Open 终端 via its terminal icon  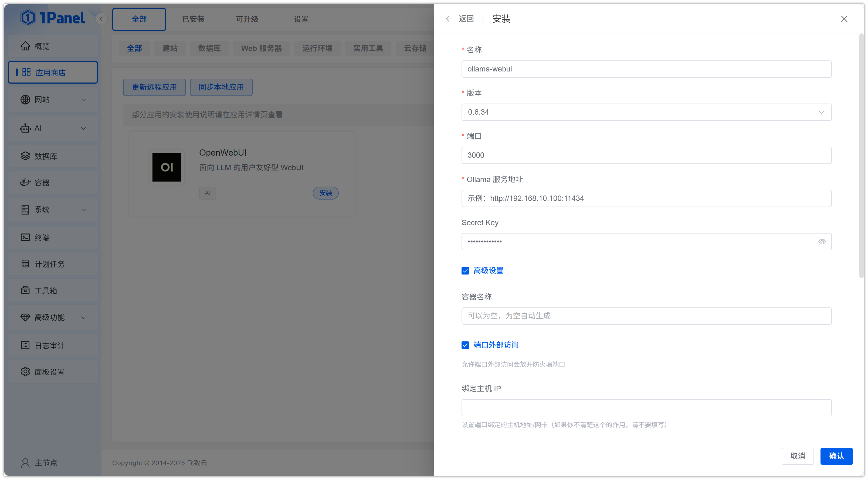coord(25,237)
